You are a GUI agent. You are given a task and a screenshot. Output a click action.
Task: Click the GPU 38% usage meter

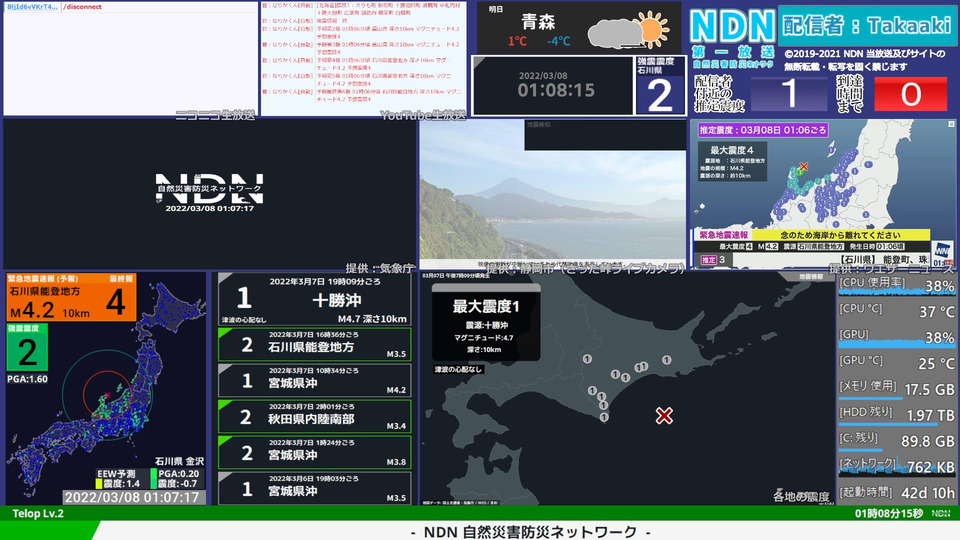(x=896, y=337)
